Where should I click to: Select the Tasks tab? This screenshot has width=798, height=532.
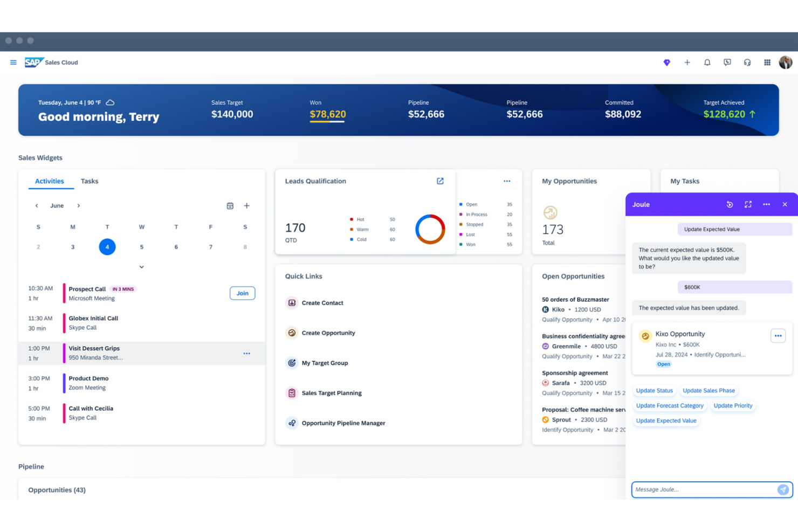(90, 181)
